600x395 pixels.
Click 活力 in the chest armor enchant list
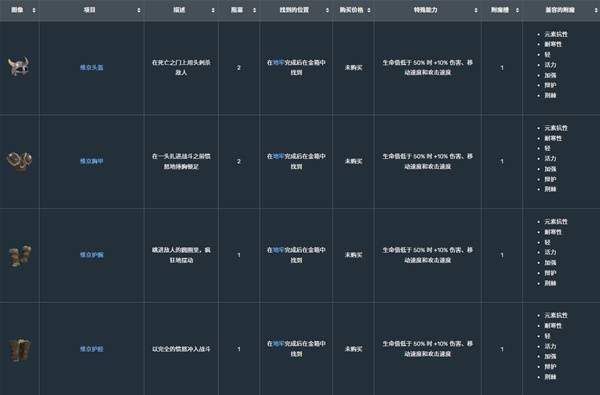click(550, 158)
